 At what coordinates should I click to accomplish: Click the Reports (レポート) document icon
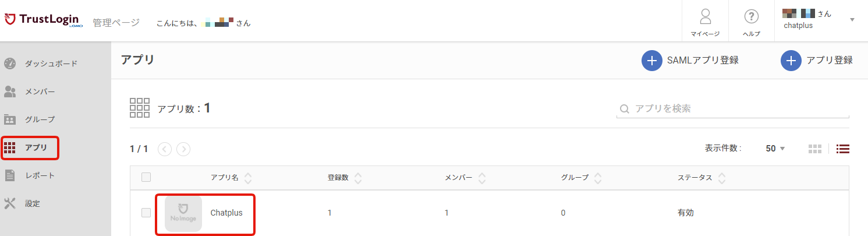[10, 175]
